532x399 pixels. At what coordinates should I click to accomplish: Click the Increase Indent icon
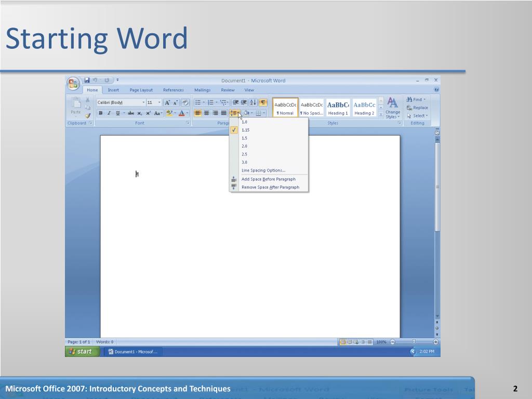click(x=244, y=102)
